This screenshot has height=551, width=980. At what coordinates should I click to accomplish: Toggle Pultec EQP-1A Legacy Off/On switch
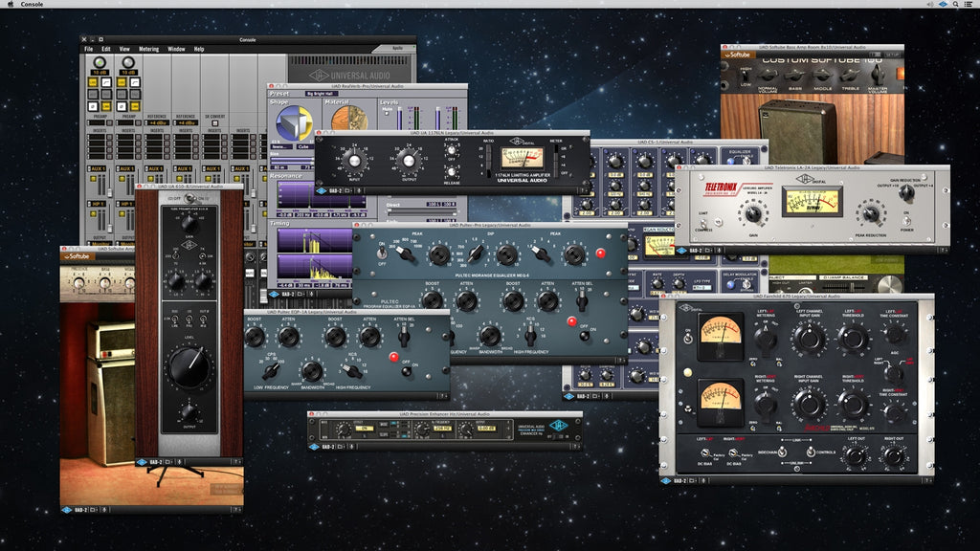[406, 371]
